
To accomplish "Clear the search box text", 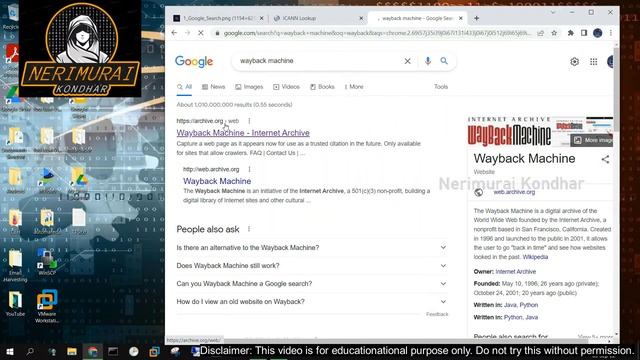I will coord(407,61).
